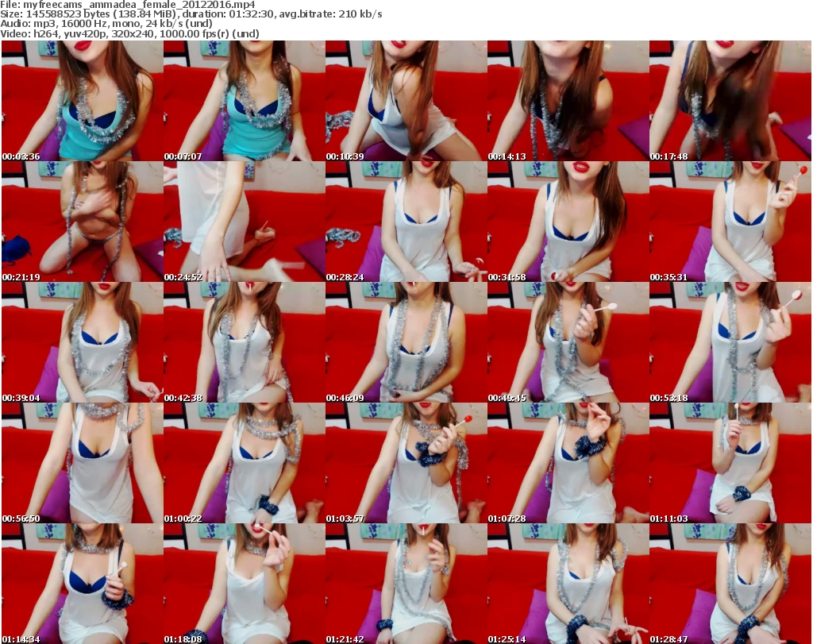
Task: Select the thumbnail timestamped 00:14:13
Action: pyautogui.click(x=568, y=101)
